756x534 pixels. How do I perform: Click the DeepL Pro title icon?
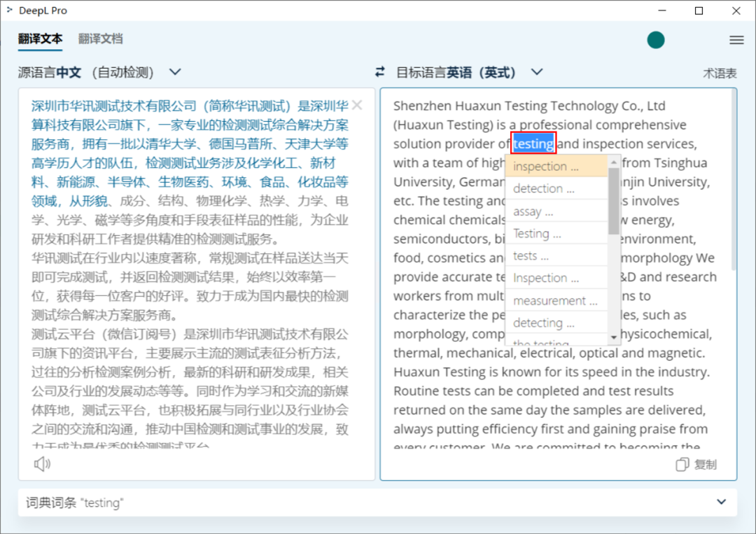9,10
